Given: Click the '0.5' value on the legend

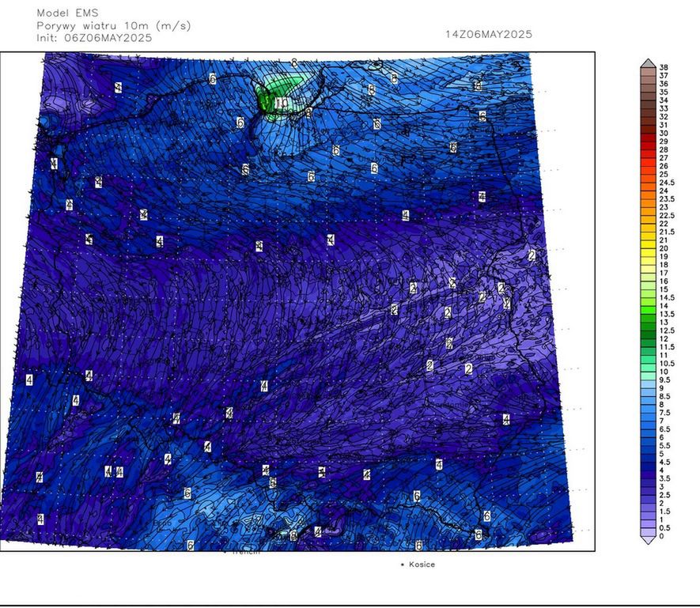Looking at the screenshot, I should tap(665, 527).
